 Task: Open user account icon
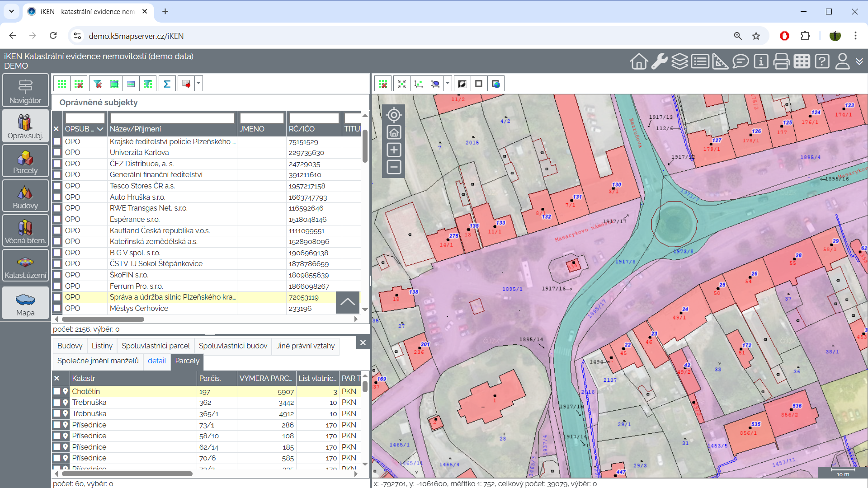pos(842,61)
